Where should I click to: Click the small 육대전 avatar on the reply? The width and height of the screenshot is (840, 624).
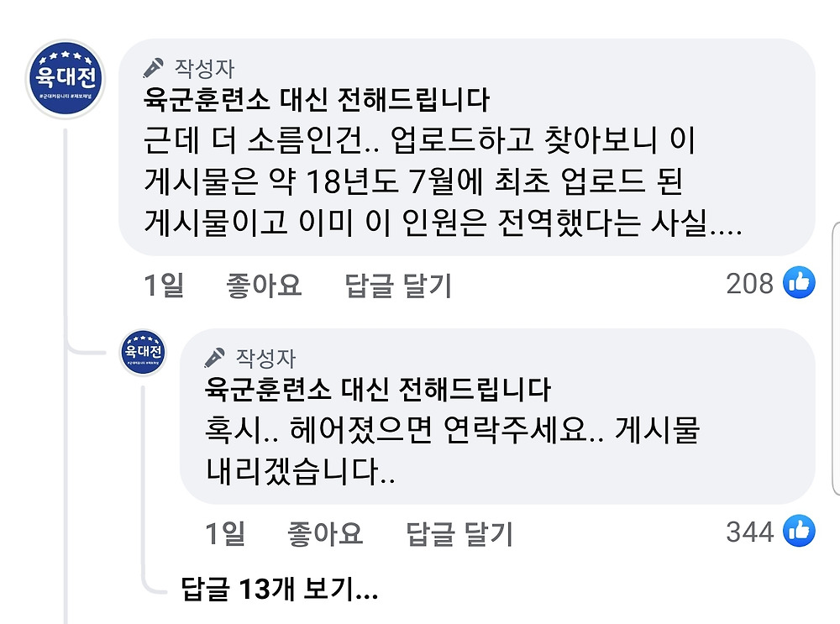(143, 351)
